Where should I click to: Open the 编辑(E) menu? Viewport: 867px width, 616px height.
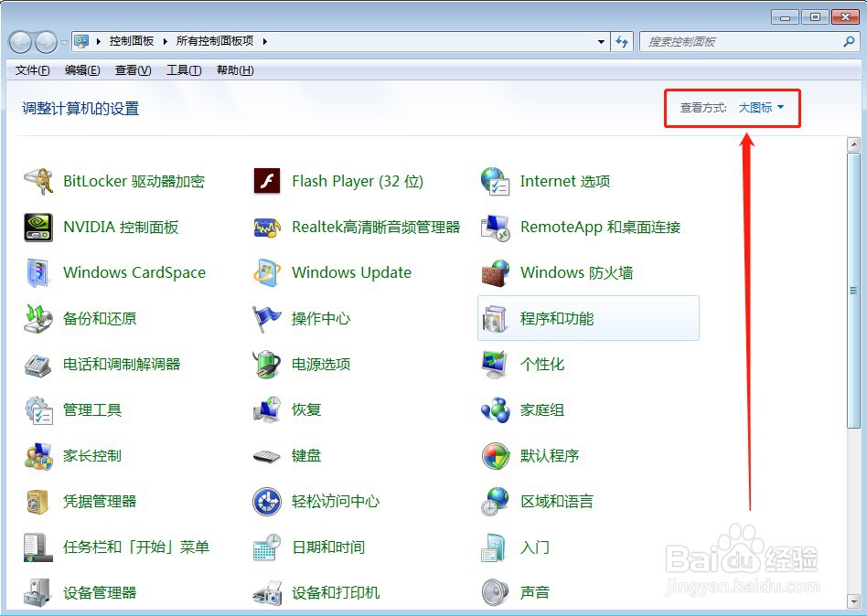82,70
